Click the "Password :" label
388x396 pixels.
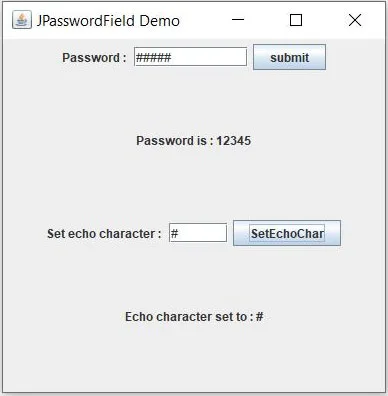pos(94,58)
